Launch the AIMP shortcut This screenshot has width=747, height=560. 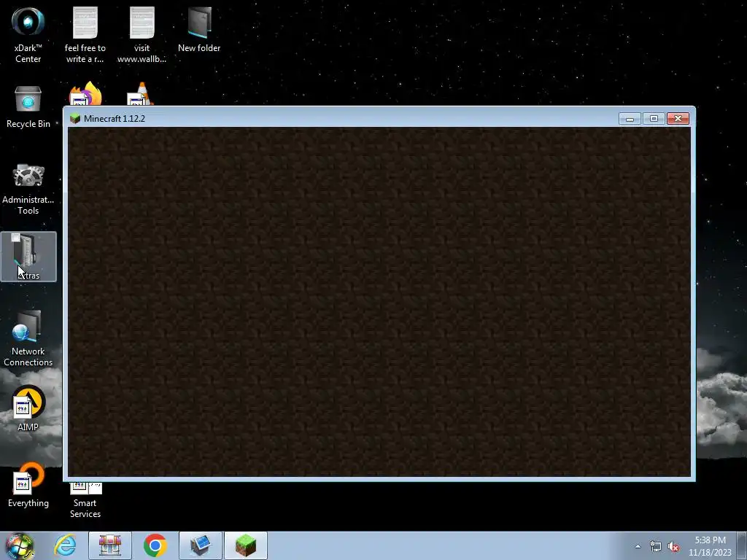[28, 408]
